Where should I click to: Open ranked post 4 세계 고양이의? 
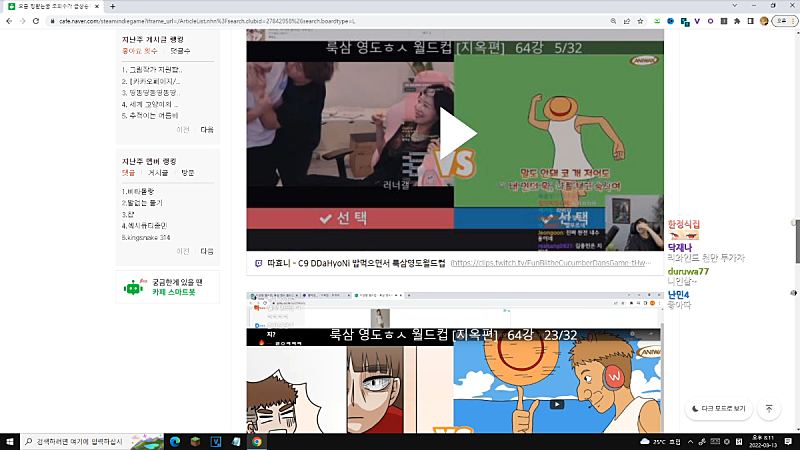150,105
